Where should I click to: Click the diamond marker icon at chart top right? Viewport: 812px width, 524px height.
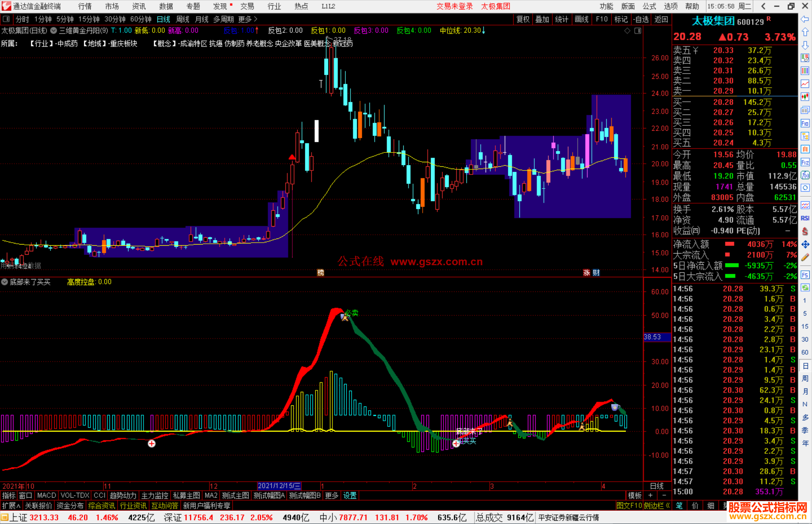click(x=627, y=31)
